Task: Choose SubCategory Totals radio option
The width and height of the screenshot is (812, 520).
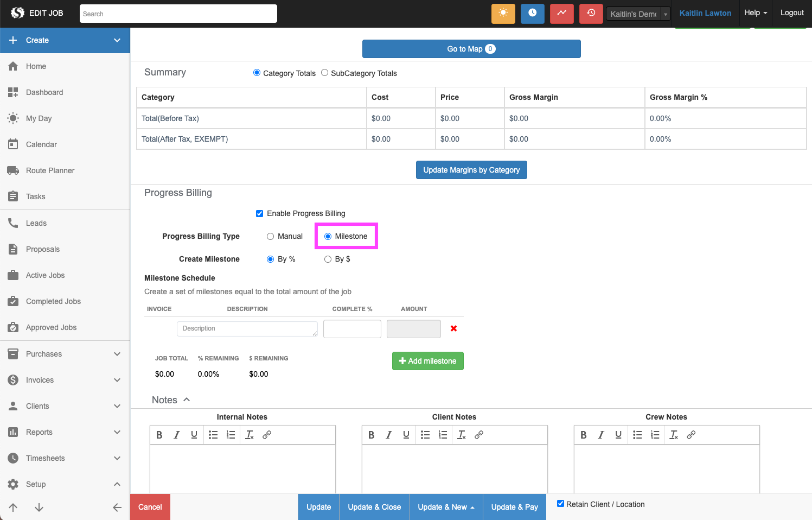Action: coord(324,73)
